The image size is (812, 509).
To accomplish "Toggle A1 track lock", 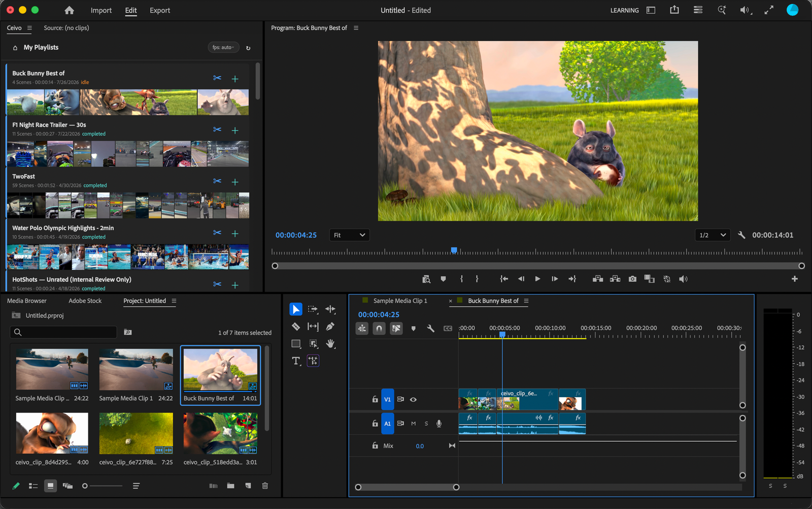I will pos(375,423).
